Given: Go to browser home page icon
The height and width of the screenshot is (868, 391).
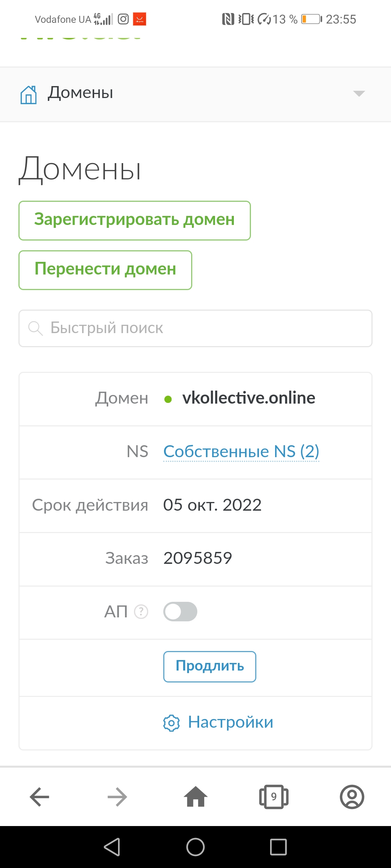Looking at the screenshot, I should 195,797.
